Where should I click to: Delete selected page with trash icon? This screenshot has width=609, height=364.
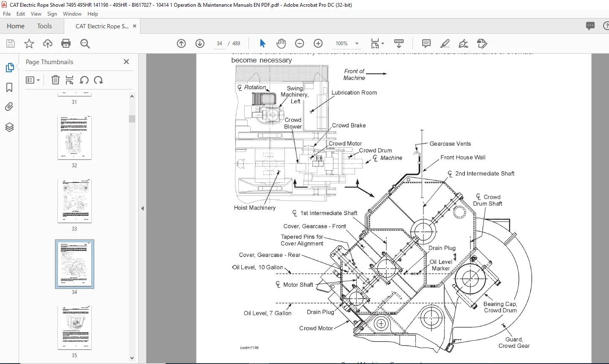55,80
